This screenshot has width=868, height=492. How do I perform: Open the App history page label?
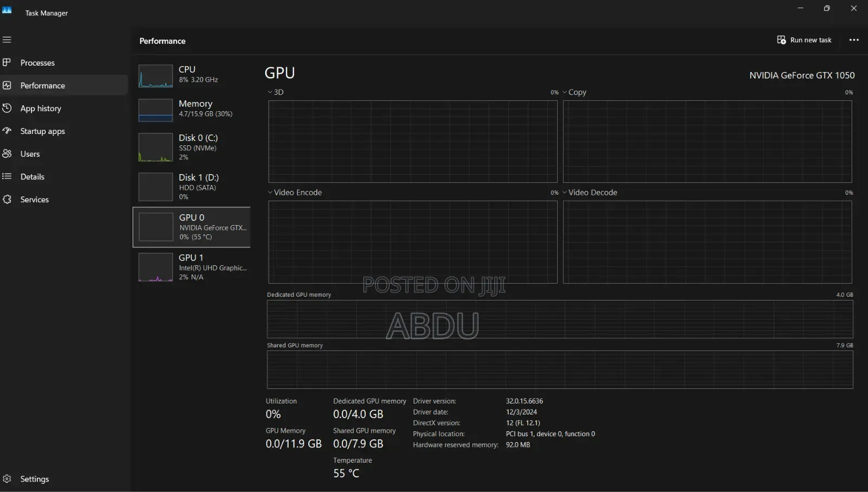pyautogui.click(x=41, y=108)
